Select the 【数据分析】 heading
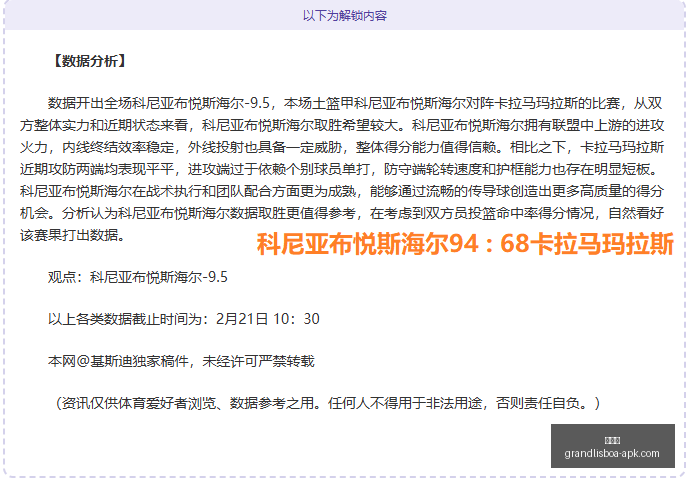The height and width of the screenshot is (479, 686). [x=89, y=61]
